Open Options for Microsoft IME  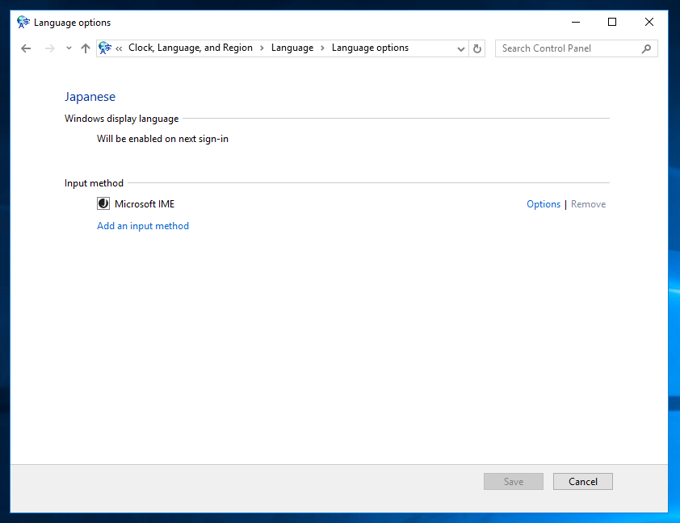coord(543,204)
